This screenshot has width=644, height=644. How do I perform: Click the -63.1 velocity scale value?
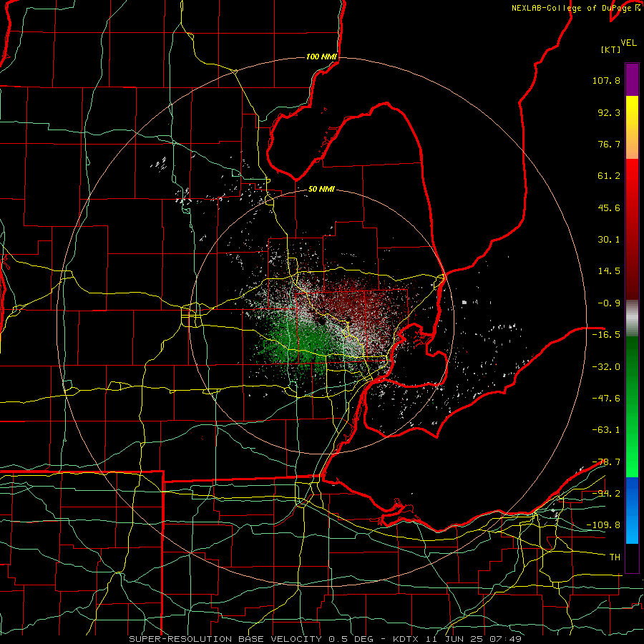click(606, 430)
